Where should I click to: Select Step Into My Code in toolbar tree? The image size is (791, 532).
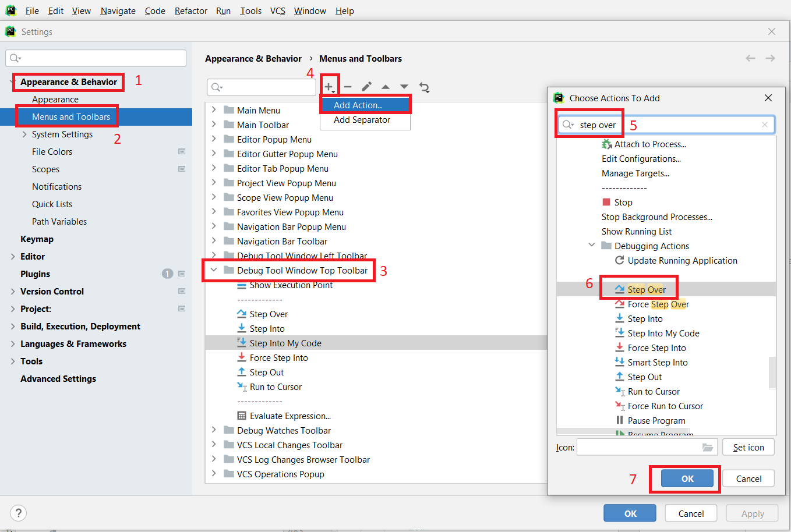tap(285, 343)
